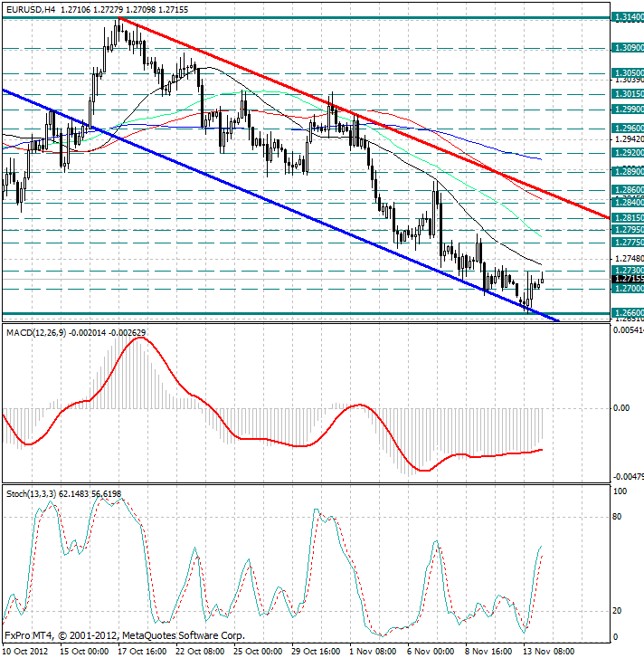Select the 1.2860 price level label
Screen dimensions: 644x658
628,190
